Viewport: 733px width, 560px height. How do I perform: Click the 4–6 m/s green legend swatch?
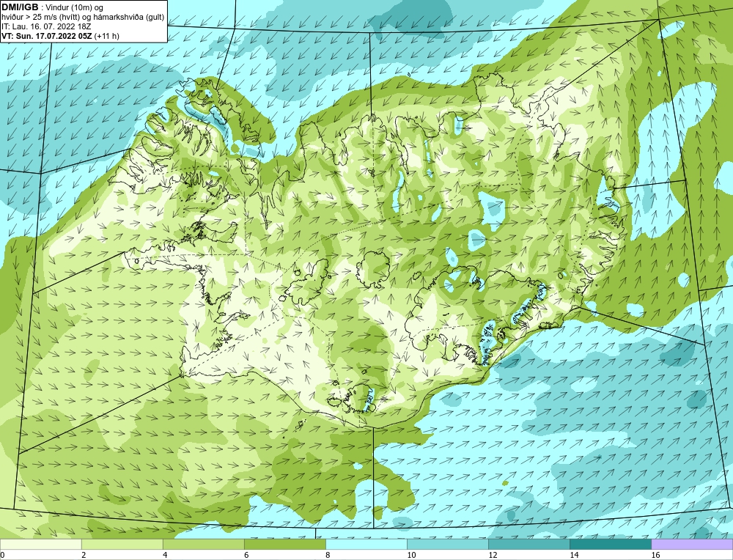pos(203,544)
